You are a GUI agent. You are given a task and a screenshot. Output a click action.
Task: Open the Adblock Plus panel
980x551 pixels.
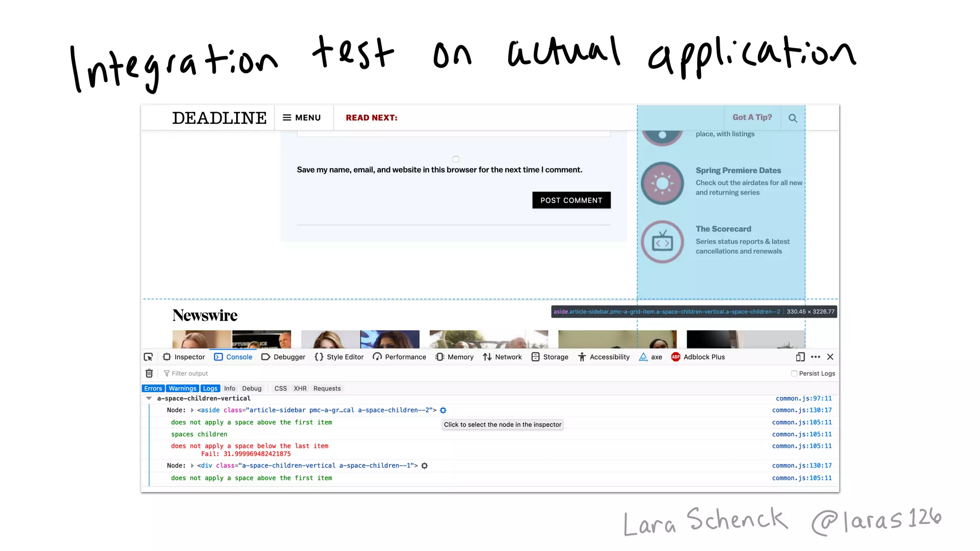pyautogui.click(x=698, y=357)
